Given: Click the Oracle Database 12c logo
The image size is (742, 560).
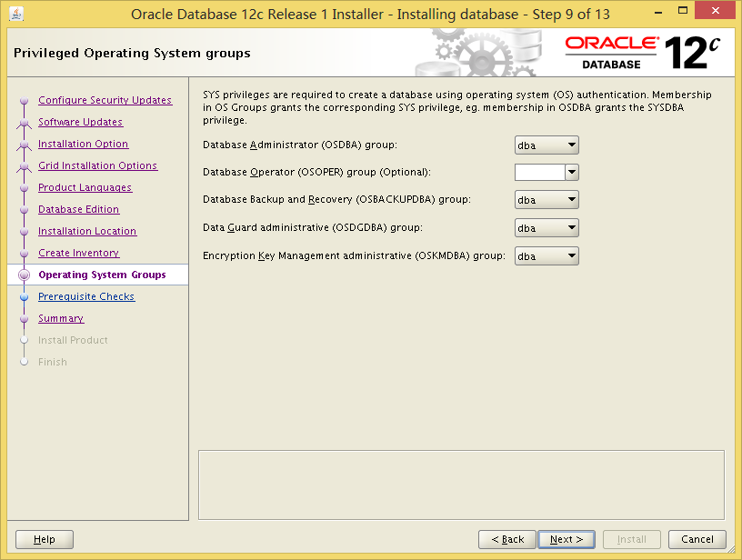Looking at the screenshot, I should pyautogui.click(x=642, y=53).
